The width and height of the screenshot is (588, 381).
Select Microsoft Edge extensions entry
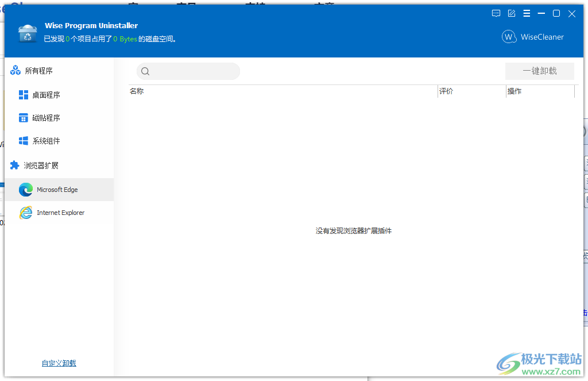[58, 189]
